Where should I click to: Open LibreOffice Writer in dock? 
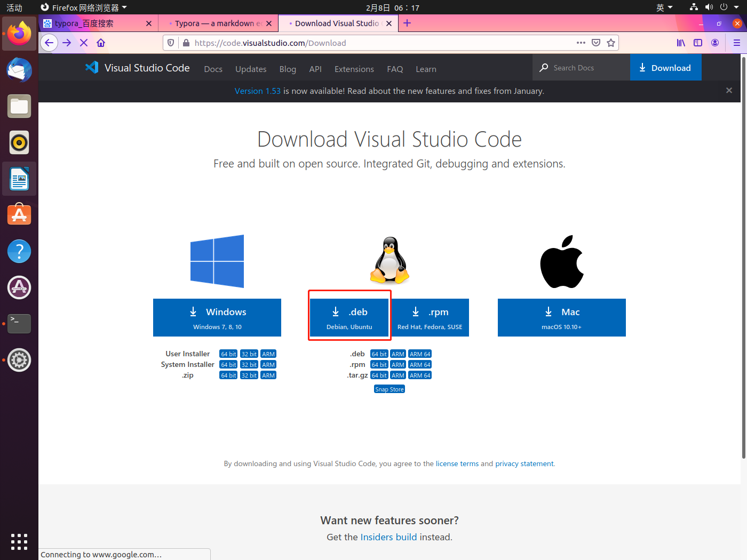(19, 179)
